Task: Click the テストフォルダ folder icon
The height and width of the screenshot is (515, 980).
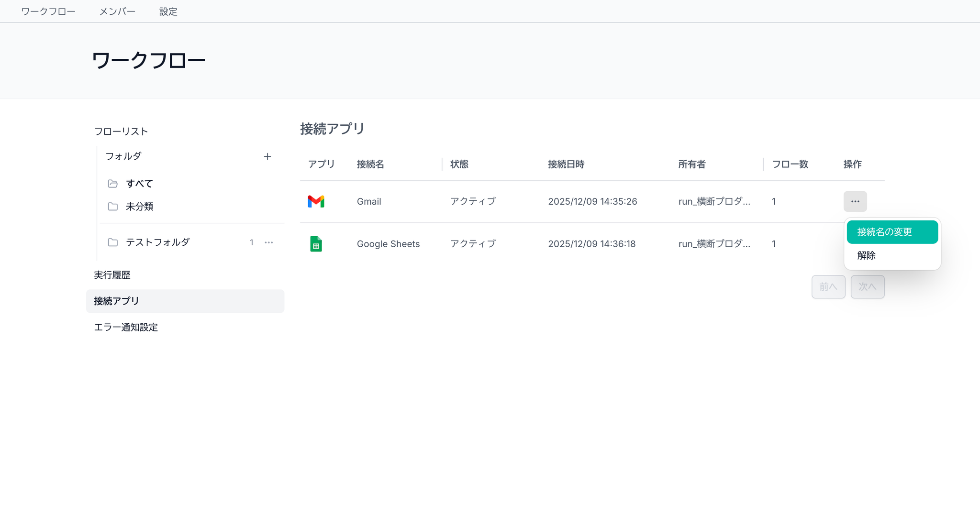Action: tap(113, 242)
